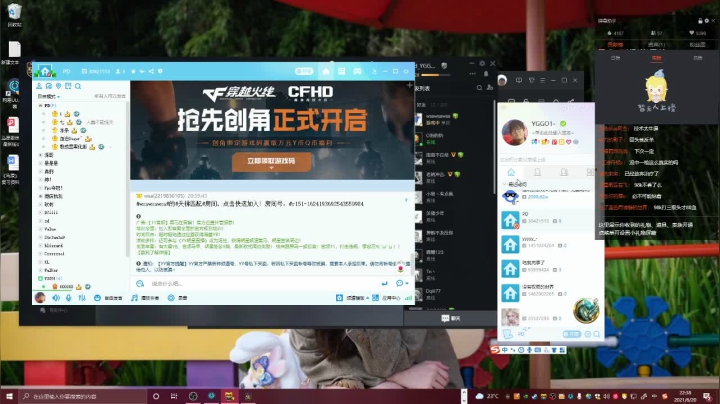The image size is (720, 404).
Task: Collapse the PD channel tree node
Action: coord(40,106)
